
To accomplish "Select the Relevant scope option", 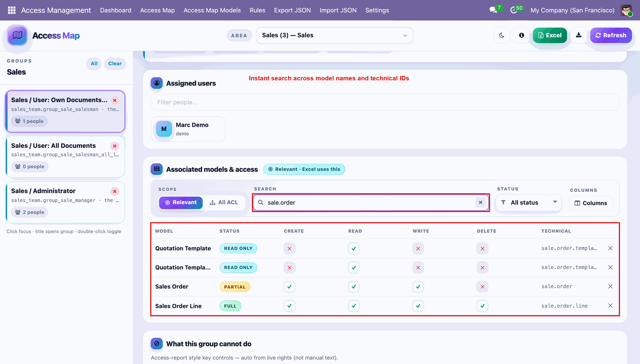I will 181,202.
